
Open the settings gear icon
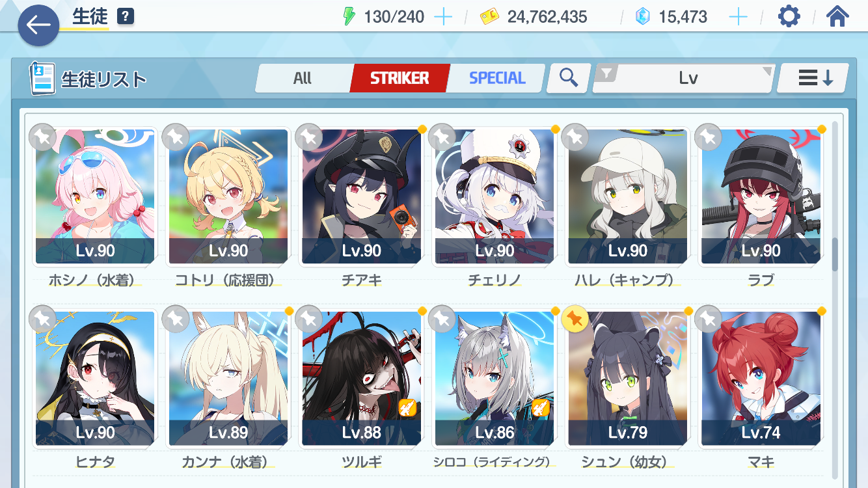(x=789, y=16)
